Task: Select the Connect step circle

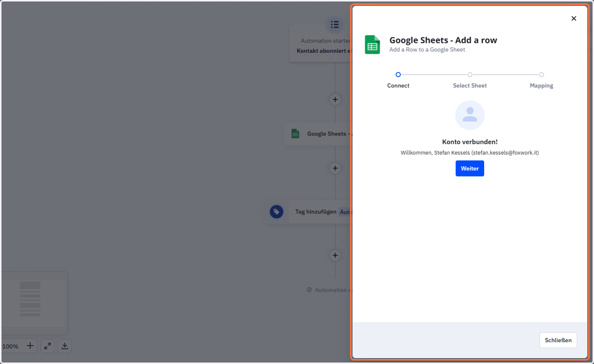Action: tap(398, 75)
